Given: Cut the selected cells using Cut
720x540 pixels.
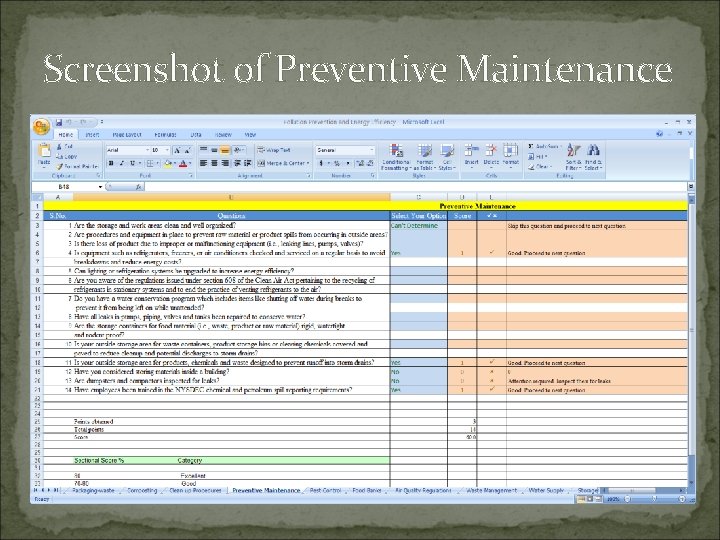Looking at the screenshot, I should coord(65,146).
